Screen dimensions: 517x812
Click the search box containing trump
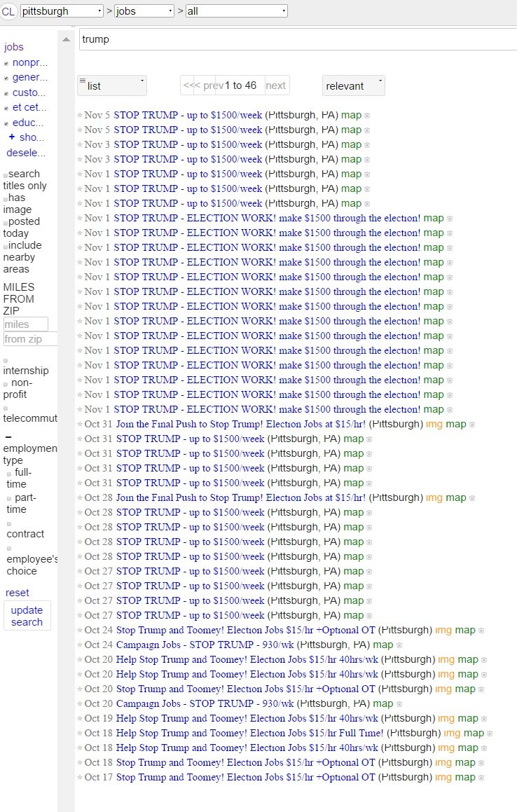(298, 39)
